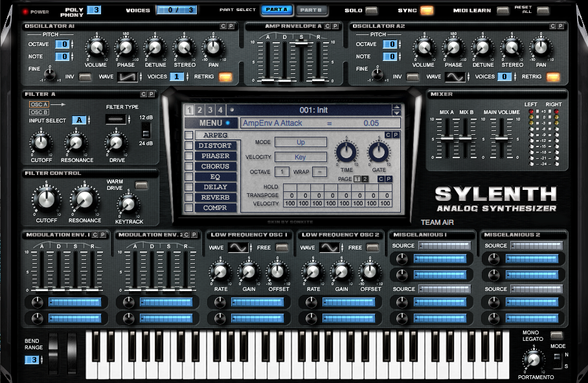588x383 pixels.
Task: Click the Polyphony value field
Action: (x=94, y=10)
